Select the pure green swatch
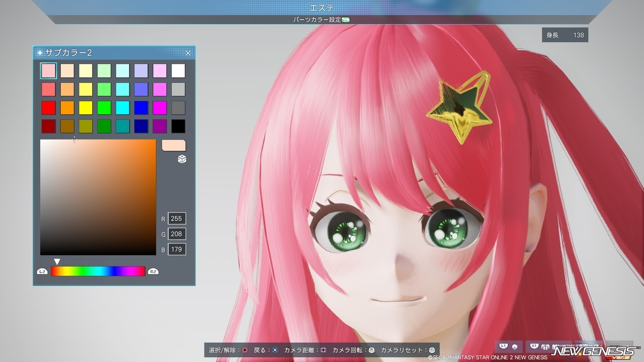The width and height of the screenshot is (644, 362). click(104, 108)
